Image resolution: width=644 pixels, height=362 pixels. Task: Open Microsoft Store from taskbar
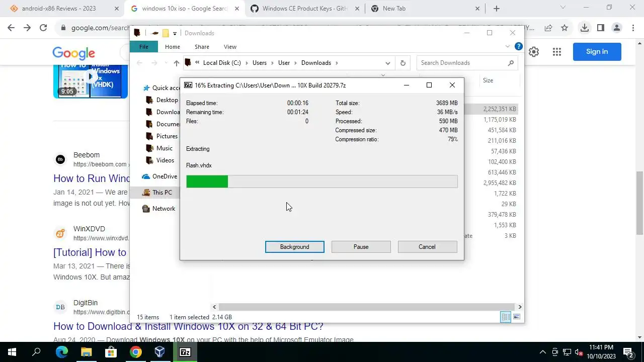click(111, 352)
